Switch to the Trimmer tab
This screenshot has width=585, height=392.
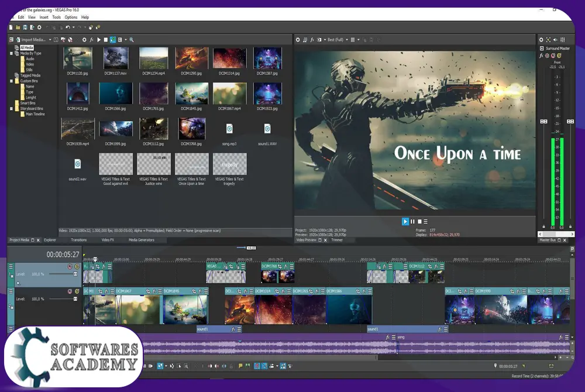point(337,240)
